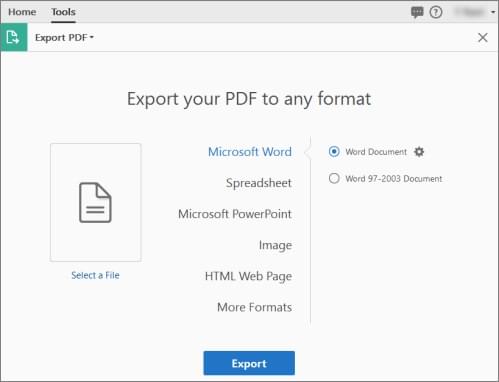Select the Word Document radio option

(x=334, y=152)
